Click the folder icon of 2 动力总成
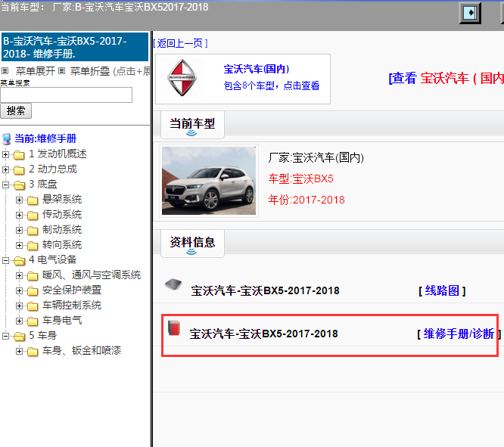Viewport: 504px width, 447px height. tap(19, 169)
